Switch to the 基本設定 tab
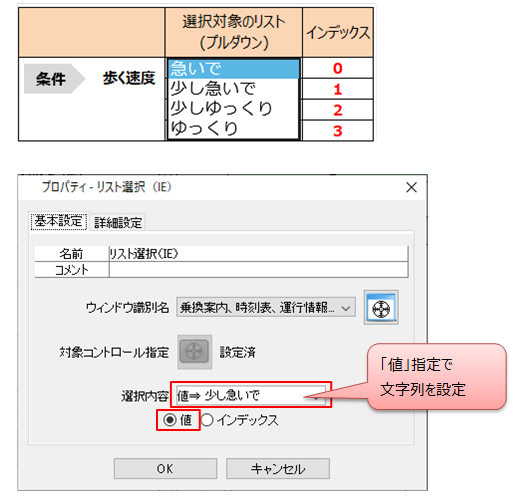This screenshot has height=504, width=525. click(x=59, y=221)
